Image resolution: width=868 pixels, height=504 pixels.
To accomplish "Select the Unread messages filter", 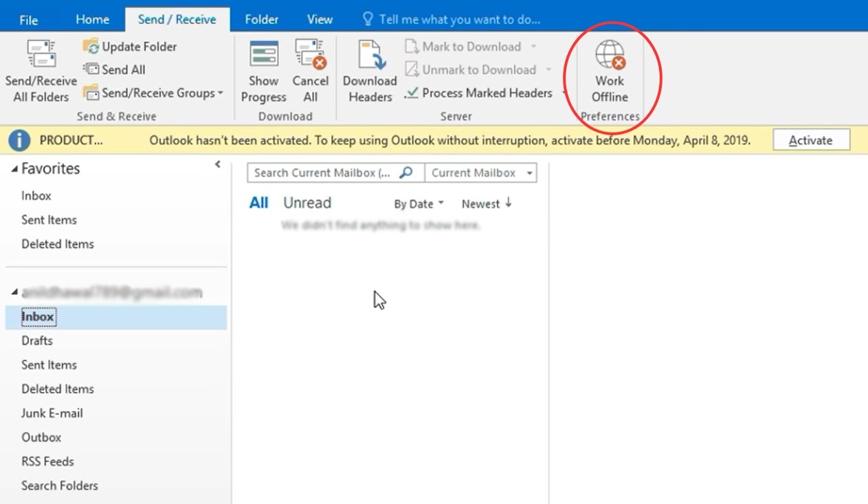I will [x=307, y=203].
